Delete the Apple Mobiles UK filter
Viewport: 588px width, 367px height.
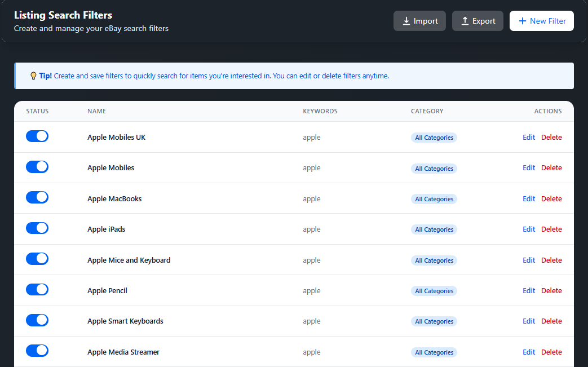pos(551,138)
